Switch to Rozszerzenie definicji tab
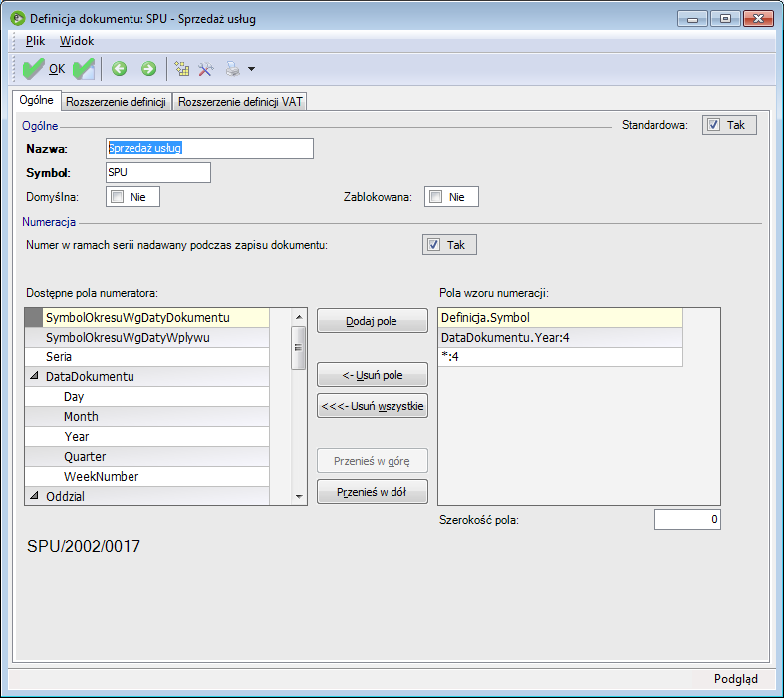The width and height of the screenshot is (784, 698). [x=116, y=102]
